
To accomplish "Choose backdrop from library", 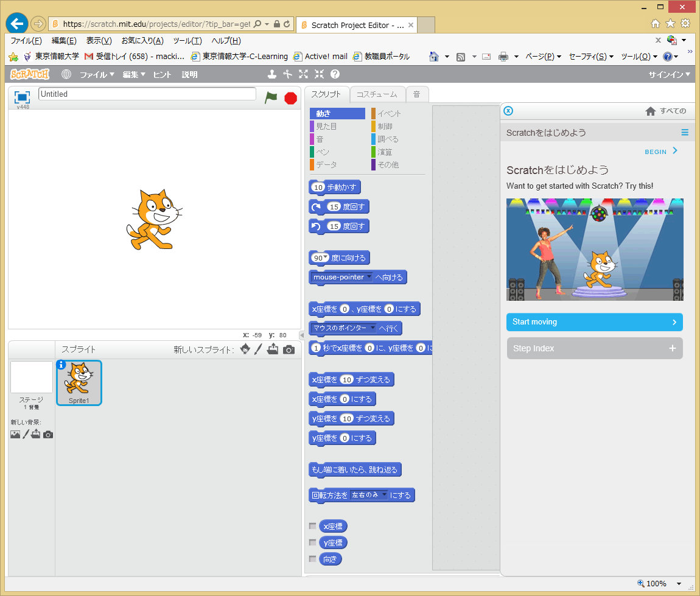I will (x=15, y=435).
